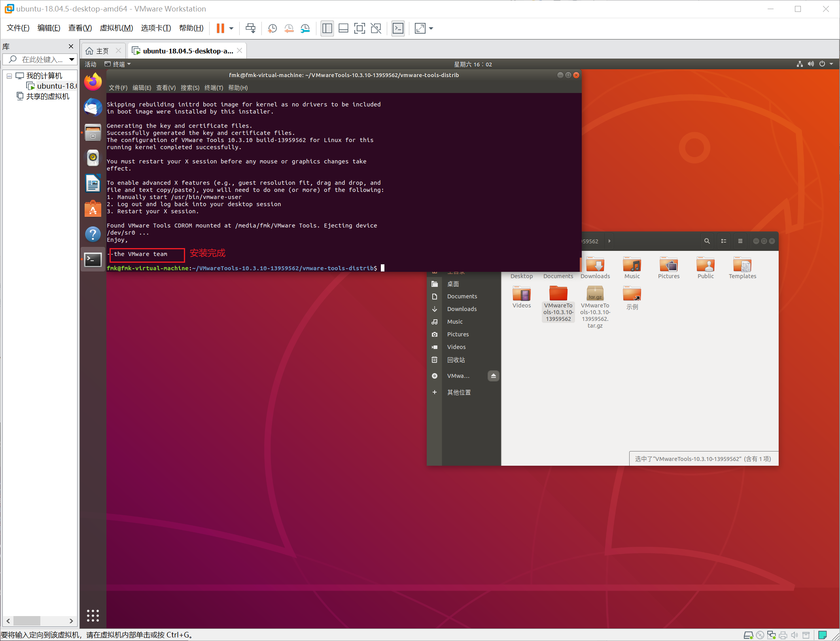Open the Ubuntu system menu arrow
The width and height of the screenshot is (840, 641).
(831, 64)
